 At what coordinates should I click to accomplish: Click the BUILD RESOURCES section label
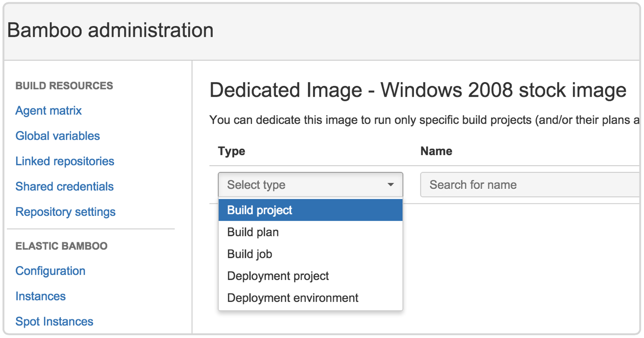[64, 86]
